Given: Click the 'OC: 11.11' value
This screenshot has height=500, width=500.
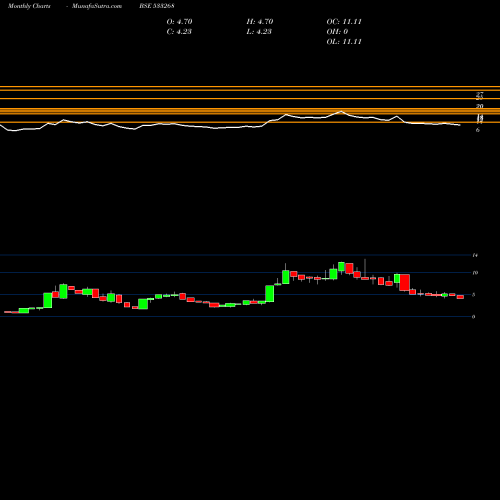Looking at the screenshot, I should 344,22.
